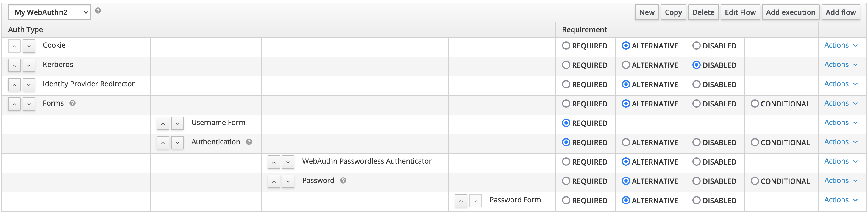Disable the Password Form execution
The width and height of the screenshot is (868, 213).
click(697, 201)
